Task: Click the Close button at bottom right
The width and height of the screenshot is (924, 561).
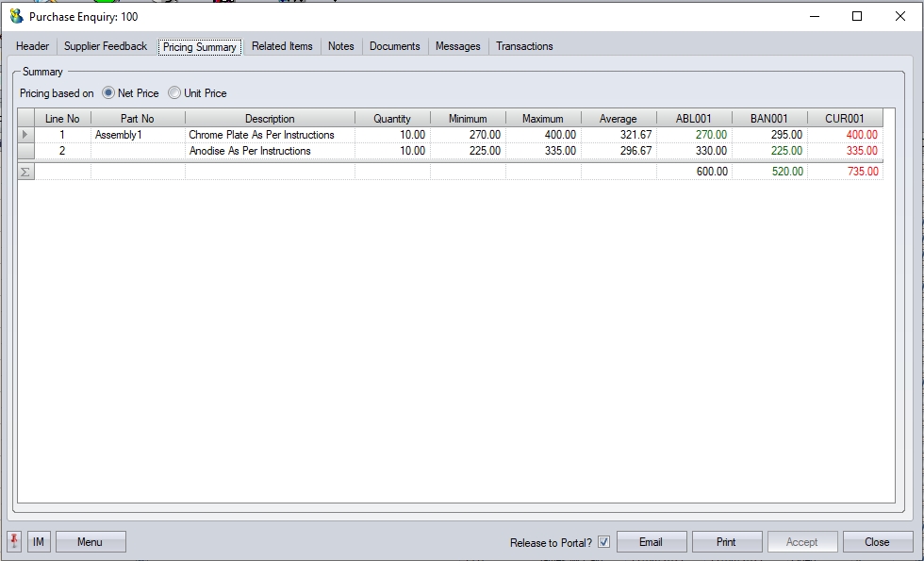Action: point(878,541)
